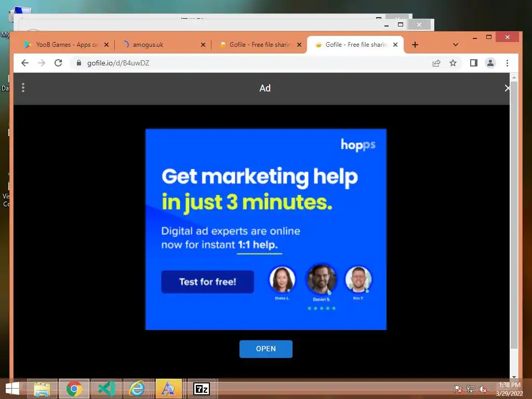Open Action Center flag tray icon

(x=458, y=389)
